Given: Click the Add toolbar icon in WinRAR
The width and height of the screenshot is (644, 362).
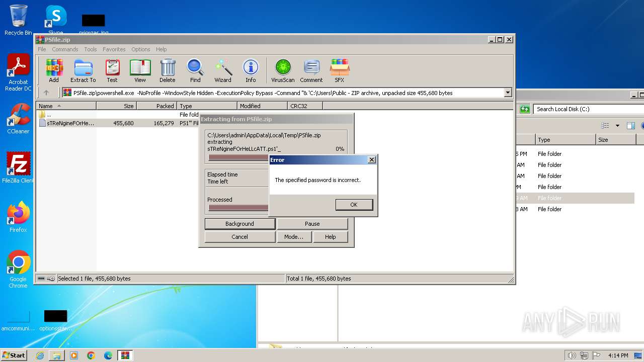Looking at the screenshot, I should click(x=54, y=71).
